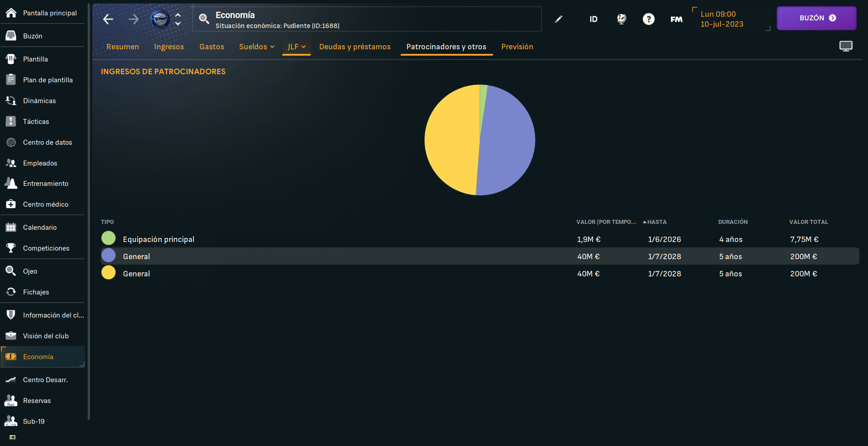Open Centro Desarr. icon
Viewport: 868px width, 446px height.
click(x=11, y=380)
